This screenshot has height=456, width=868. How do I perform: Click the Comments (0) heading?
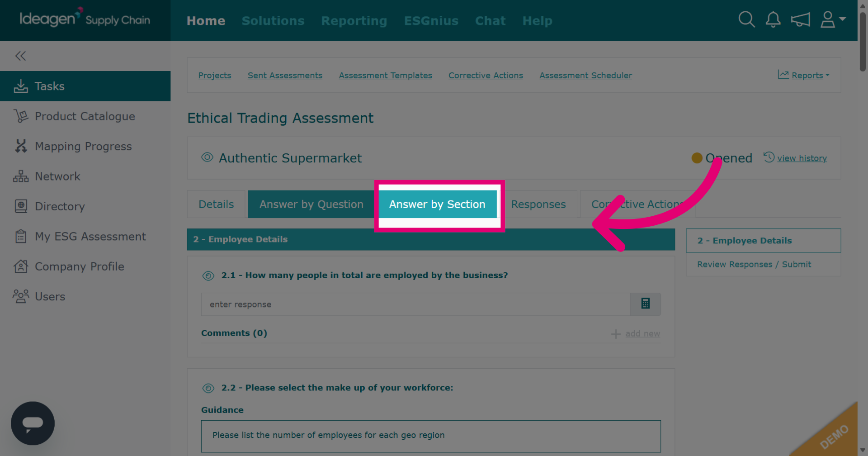click(x=234, y=333)
